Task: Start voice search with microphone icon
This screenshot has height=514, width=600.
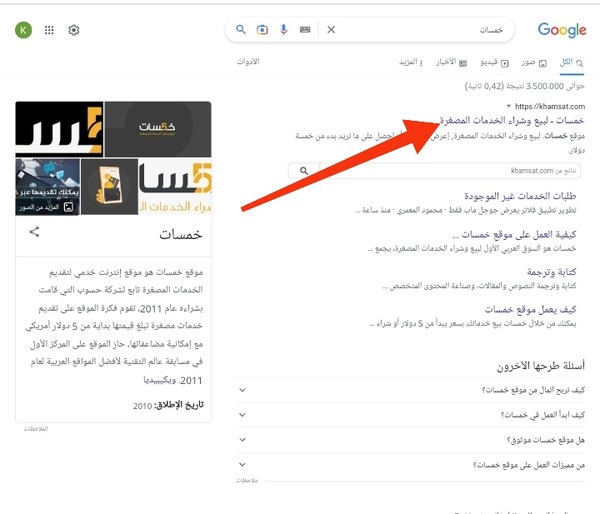Action: (284, 30)
